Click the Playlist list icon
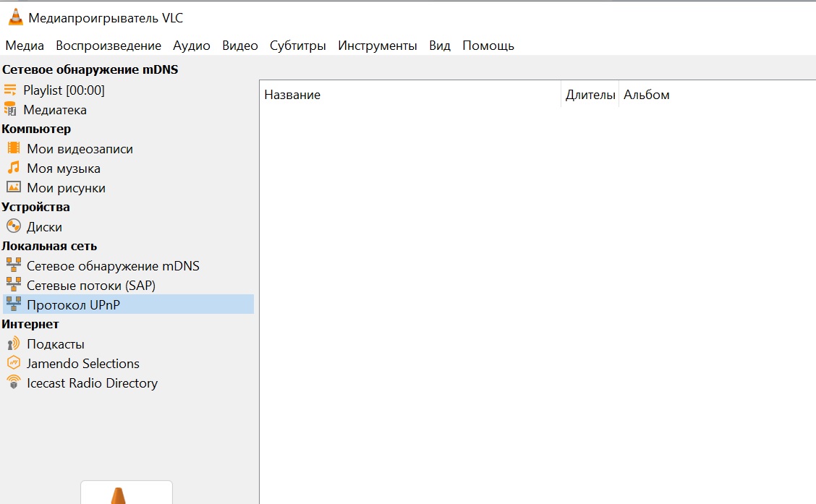Screen dimensions: 816x504 pyautogui.click(x=10, y=90)
